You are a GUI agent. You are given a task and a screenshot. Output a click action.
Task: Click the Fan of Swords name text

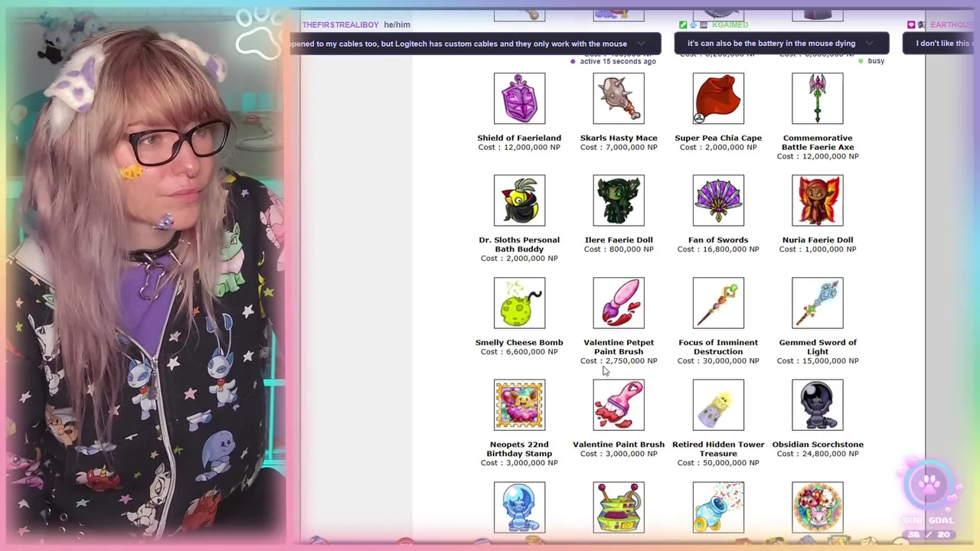tap(718, 240)
